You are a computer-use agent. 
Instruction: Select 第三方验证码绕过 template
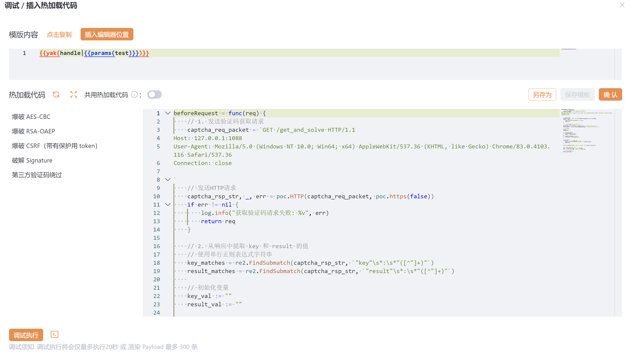[37, 175]
